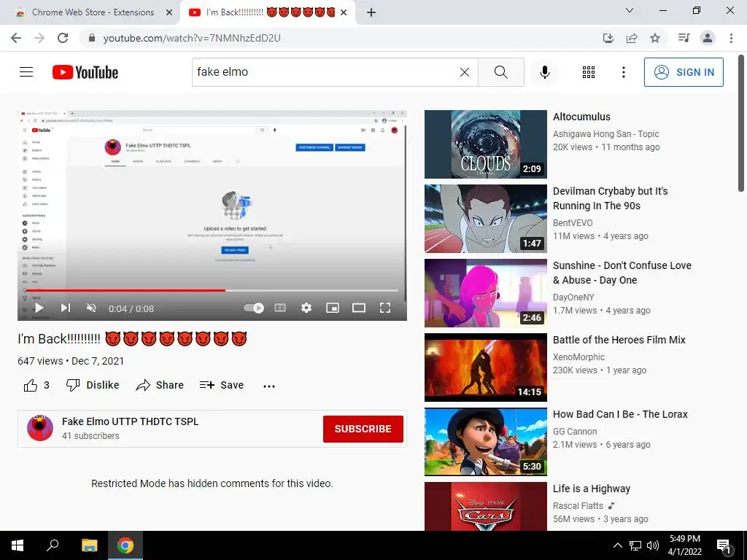Show hidden system tray icons
The height and width of the screenshot is (560, 747).
[617, 545]
